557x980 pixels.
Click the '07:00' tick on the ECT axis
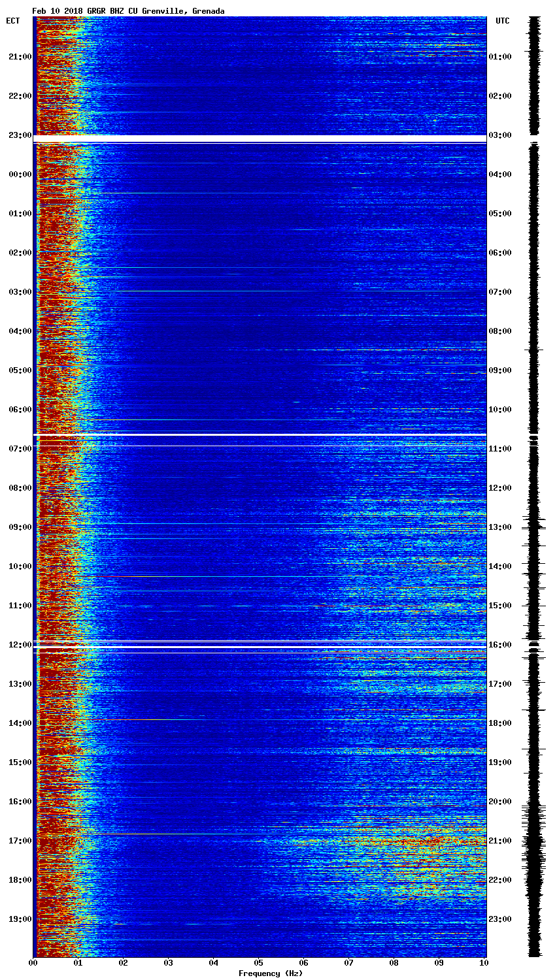click(x=20, y=449)
